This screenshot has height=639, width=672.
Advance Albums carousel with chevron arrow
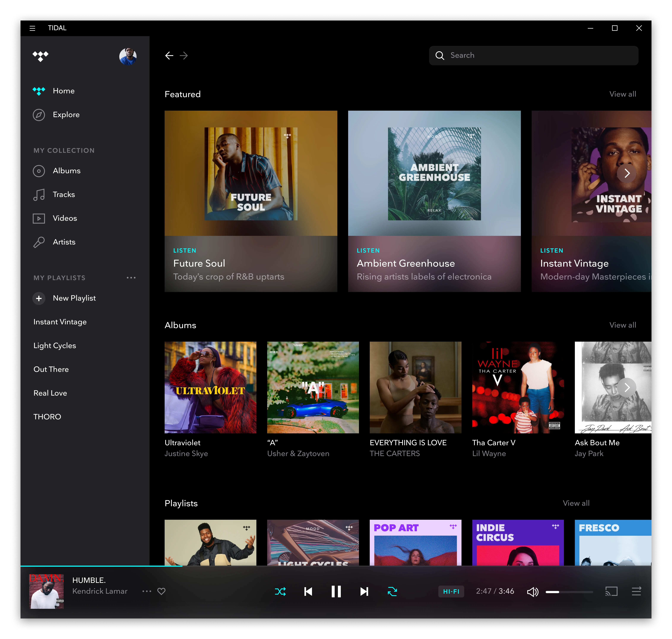[627, 388]
